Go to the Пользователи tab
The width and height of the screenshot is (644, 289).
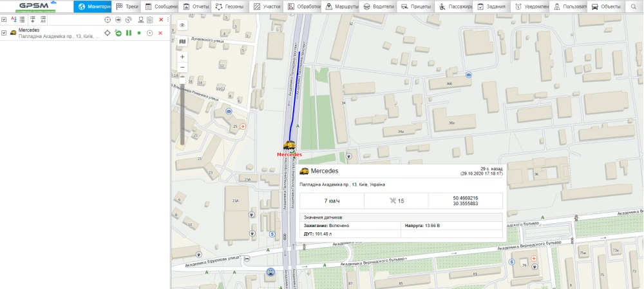tap(567, 6)
